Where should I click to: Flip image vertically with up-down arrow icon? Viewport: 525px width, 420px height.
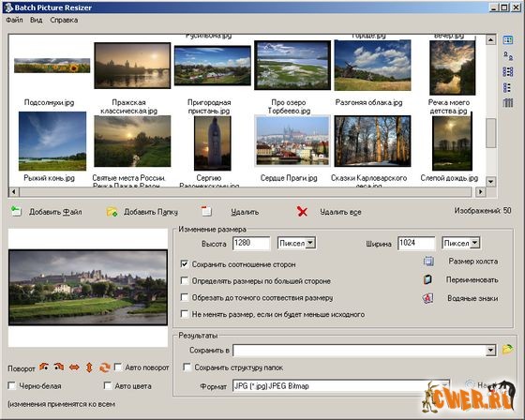tap(89, 367)
